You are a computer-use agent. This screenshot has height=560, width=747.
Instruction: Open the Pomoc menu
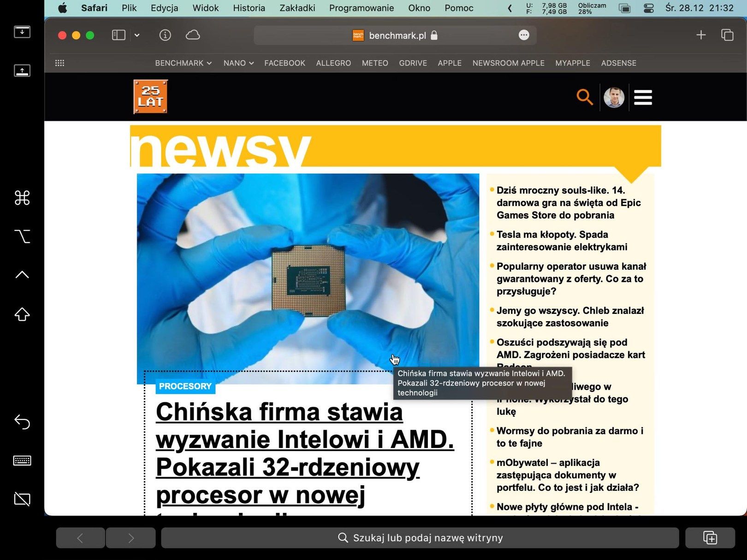click(x=459, y=8)
